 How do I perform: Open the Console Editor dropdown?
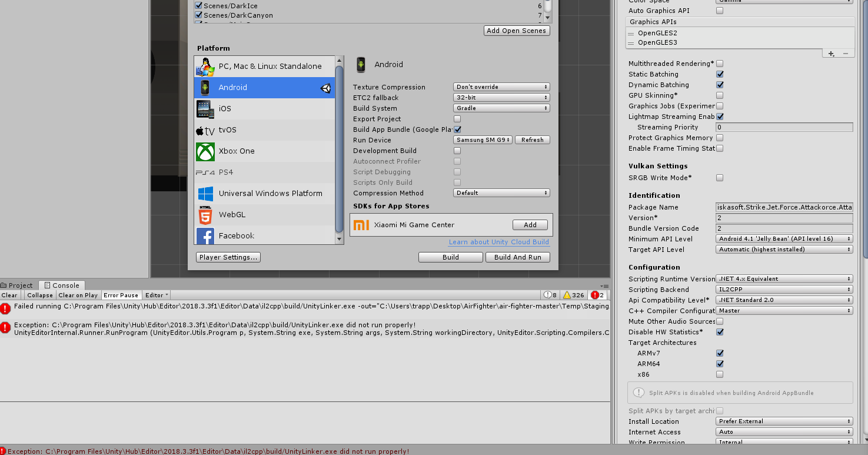point(157,295)
